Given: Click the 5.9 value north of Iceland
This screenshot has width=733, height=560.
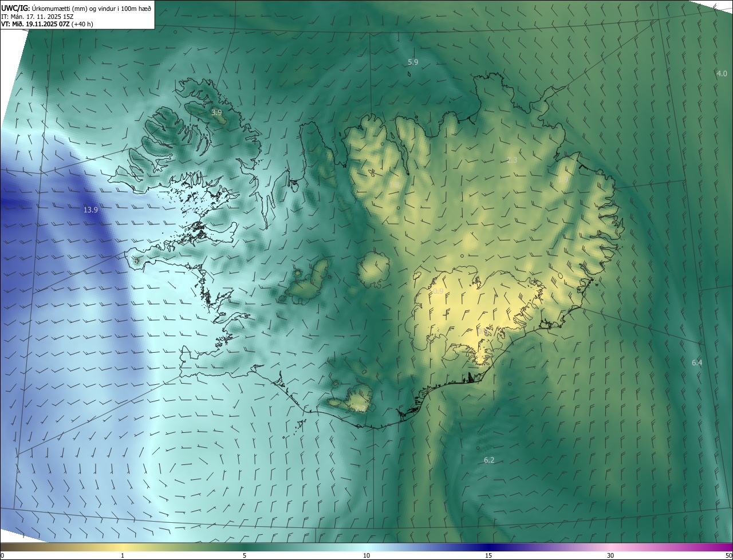Looking at the screenshot, I should (x=413, y=62).
